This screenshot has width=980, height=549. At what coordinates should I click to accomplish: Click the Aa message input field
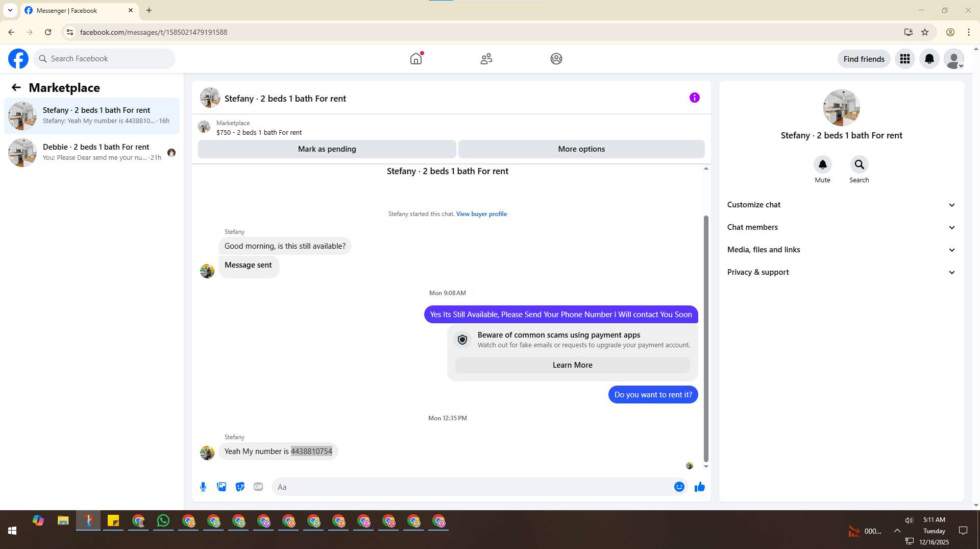point(472,487)
